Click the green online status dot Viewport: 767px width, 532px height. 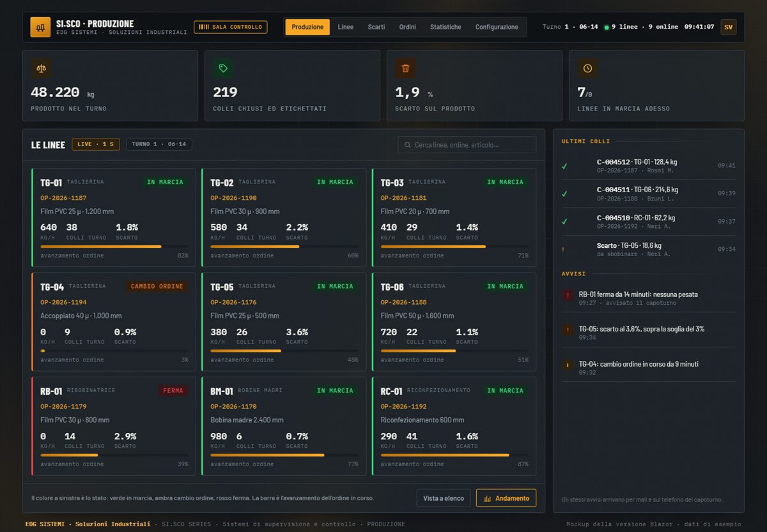click(x=606, y=27)
